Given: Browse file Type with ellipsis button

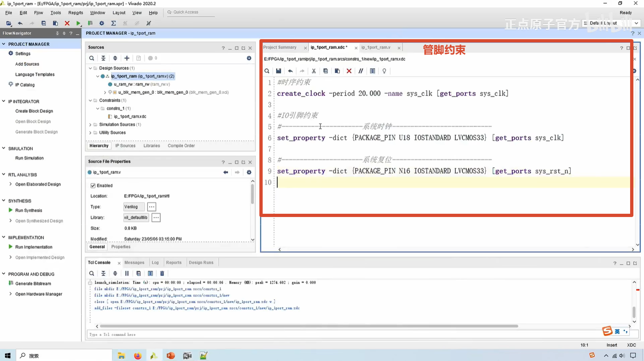Looking at the screenshot, I should (x=152, y=207).
